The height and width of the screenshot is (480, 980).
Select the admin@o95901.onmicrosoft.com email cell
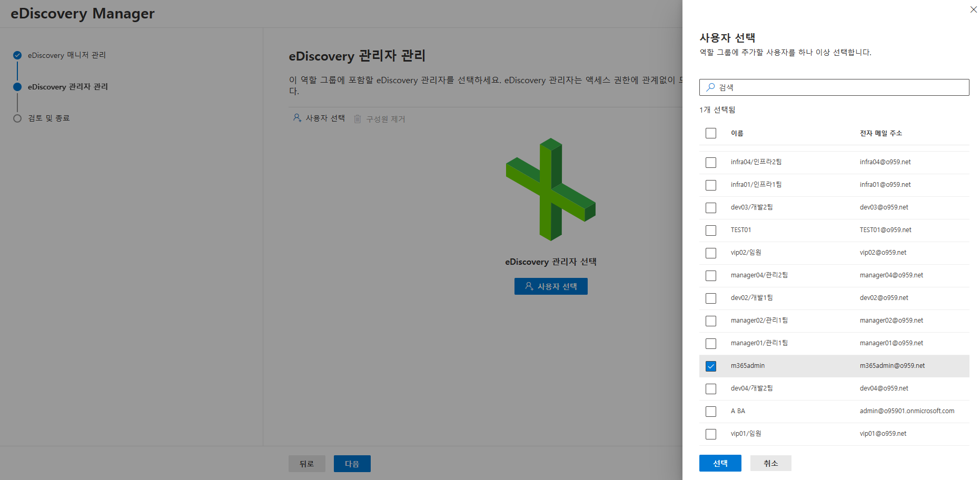[907, 411]
